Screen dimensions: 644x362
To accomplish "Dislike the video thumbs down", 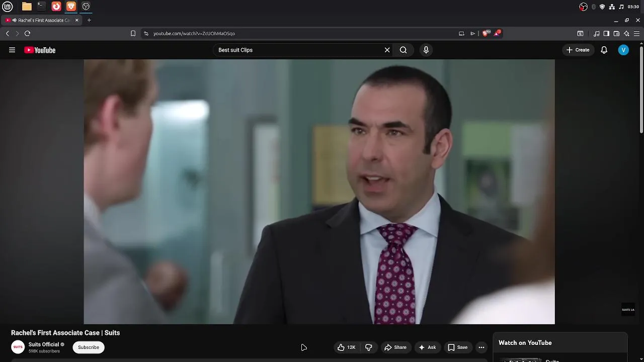I will click(369, 347).
